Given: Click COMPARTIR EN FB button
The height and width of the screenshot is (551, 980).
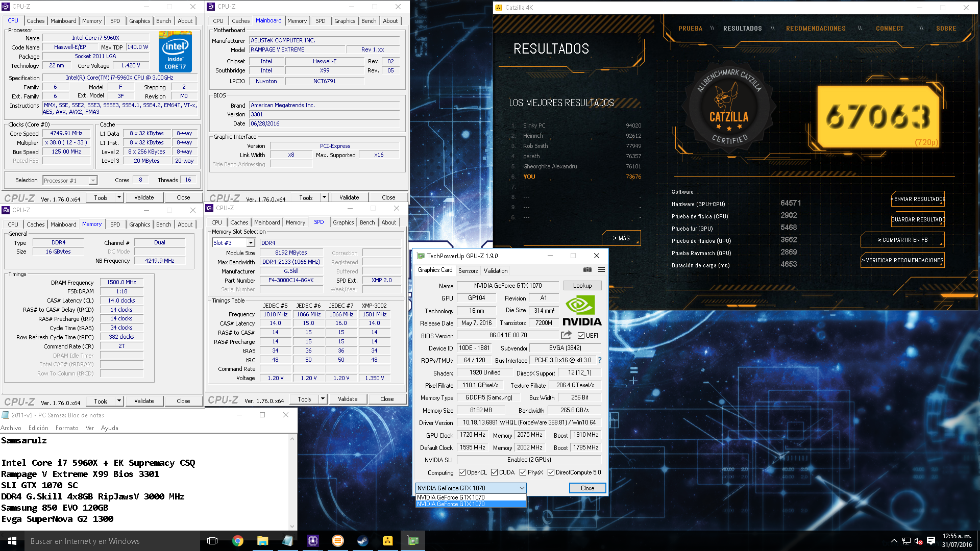Looking at the screenshot, I should (902, 240).
